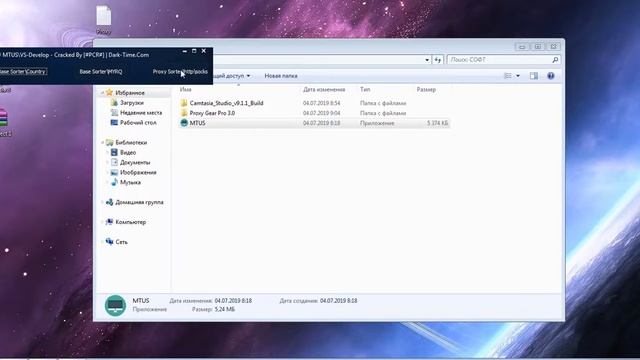This screenshot has width=640, height=360.
Task: Minimize the Explorer window
Action: point(522,47)
